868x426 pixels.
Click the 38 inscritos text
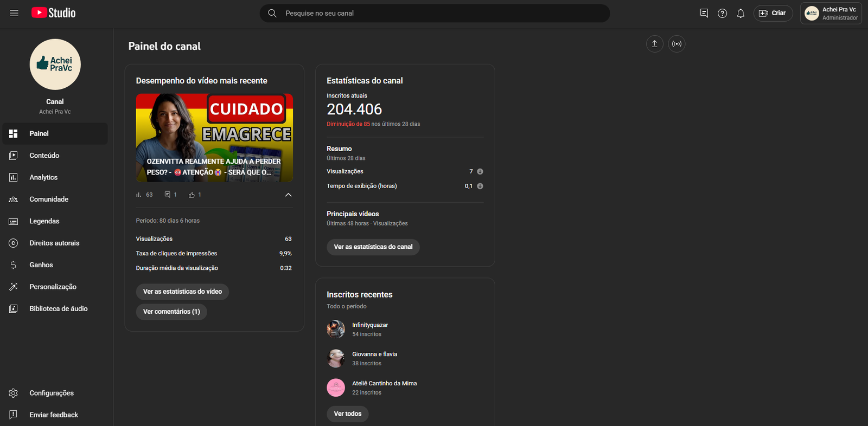click(x=367, y=364)
